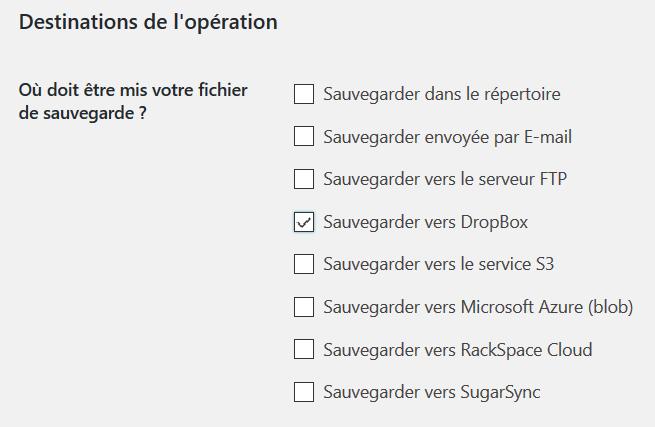
Task: Click the 'Sauvegarder vers SugarSync' label text
Action: [432, 392]
